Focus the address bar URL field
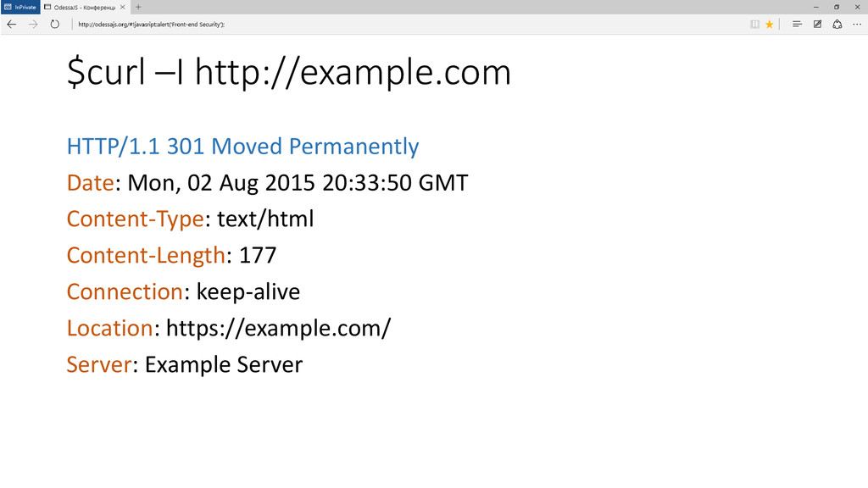This screenshot has height=488, width=868. point(409,25)
